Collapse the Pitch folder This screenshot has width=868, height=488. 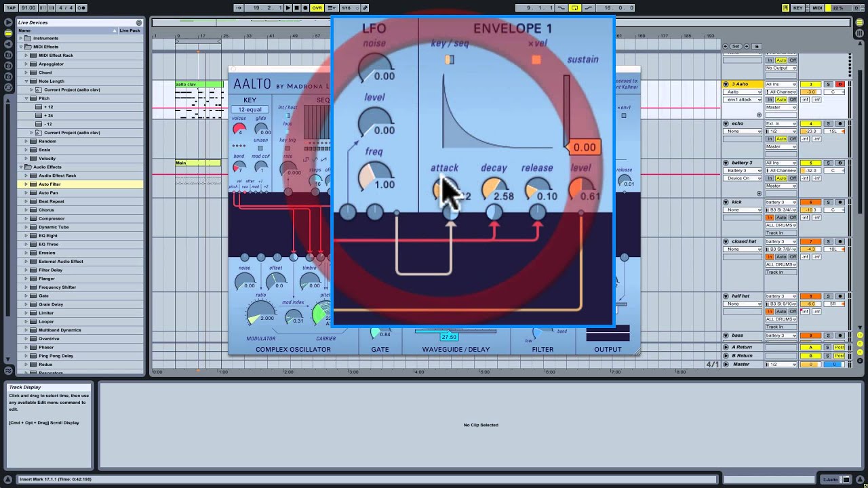pos(26,98)
